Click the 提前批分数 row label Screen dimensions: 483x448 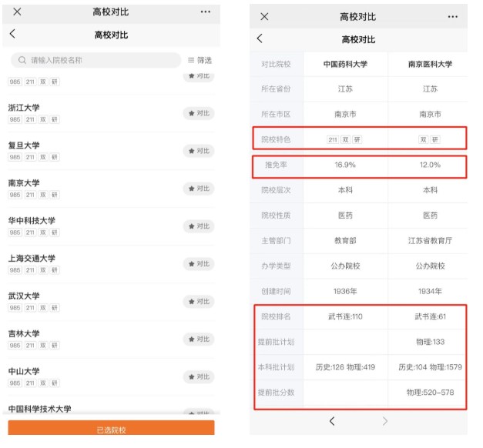click(x=276, y=393)
